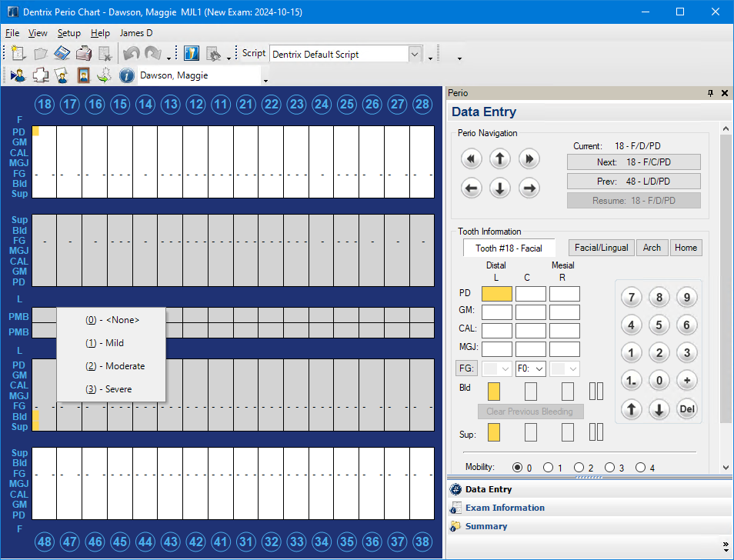Viewport: 734px width, 560px height.
Task: Open the Setup menu
Action: tap(68, 33)
